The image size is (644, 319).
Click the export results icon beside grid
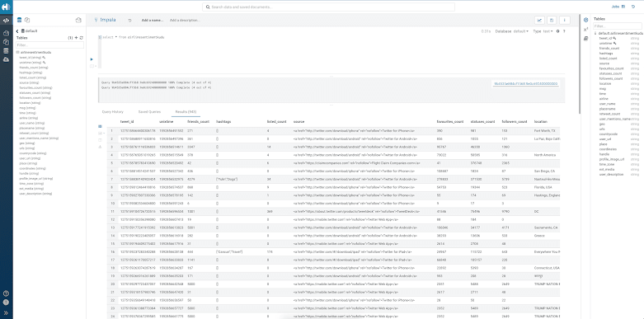pos(101,147)
